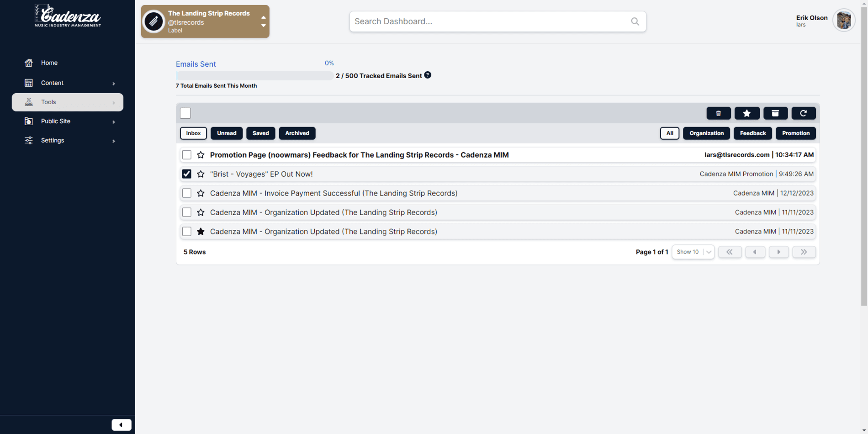Switch to the Inbox tab

tap(193, 133)
